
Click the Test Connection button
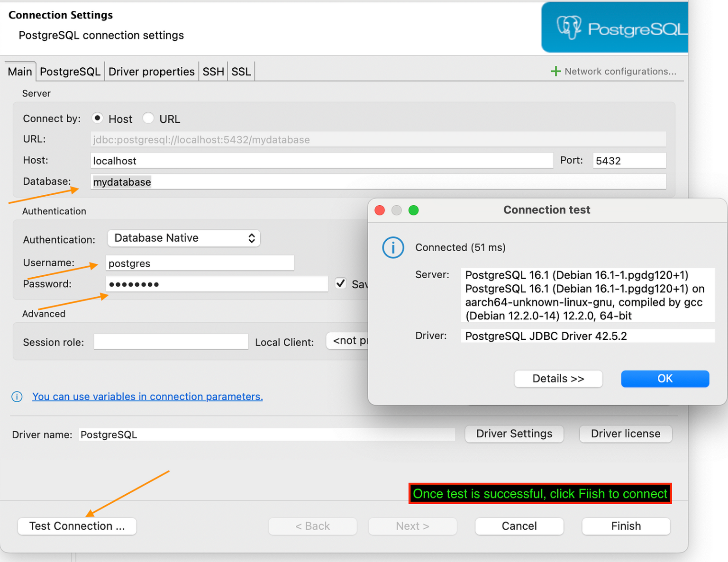tap(77, 526)
